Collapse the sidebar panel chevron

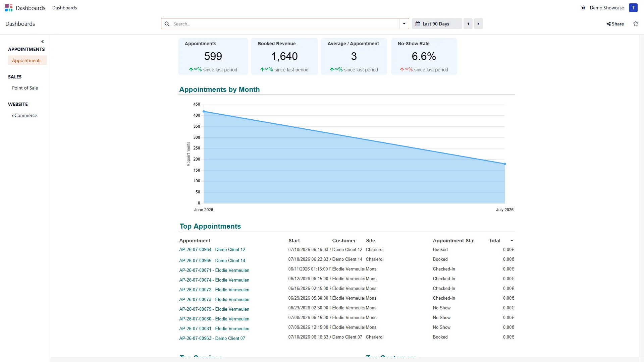[43, 42]
